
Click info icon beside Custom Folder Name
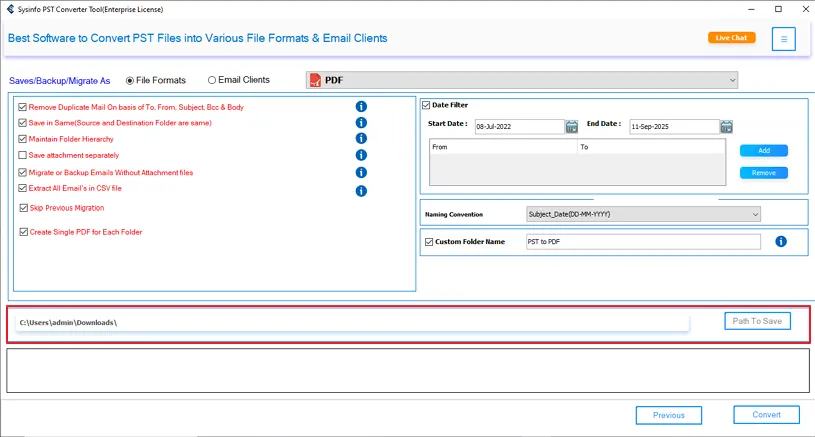pos(781,242)
